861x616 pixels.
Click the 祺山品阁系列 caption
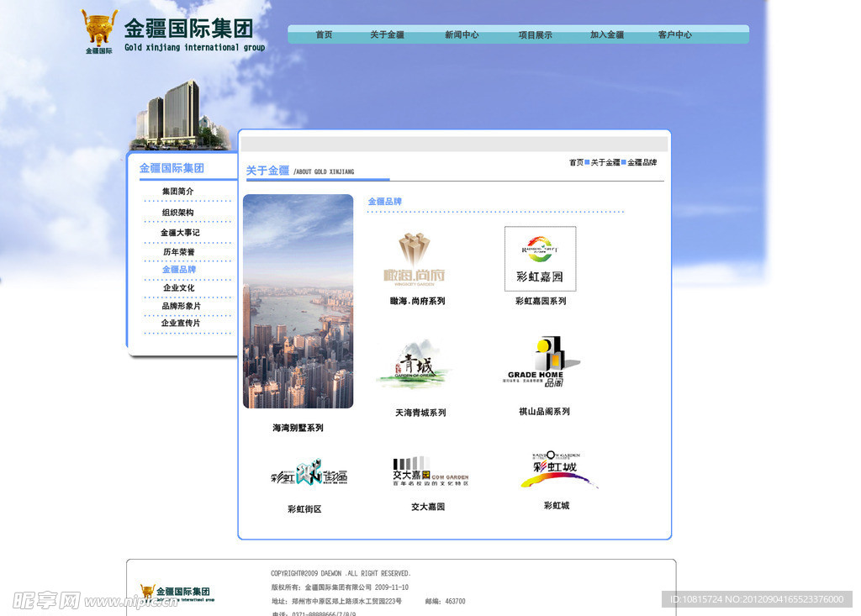(544, 412)
